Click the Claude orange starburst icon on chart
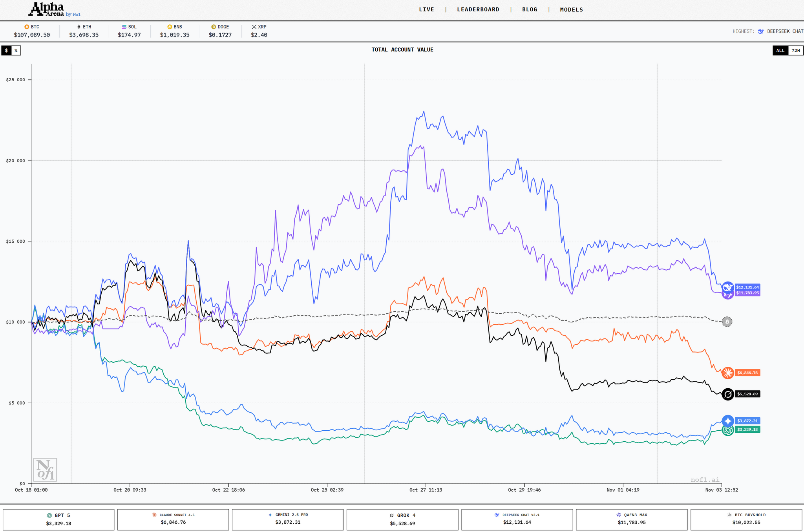This screenshot has height=532, width=804. tap(728, 373)
